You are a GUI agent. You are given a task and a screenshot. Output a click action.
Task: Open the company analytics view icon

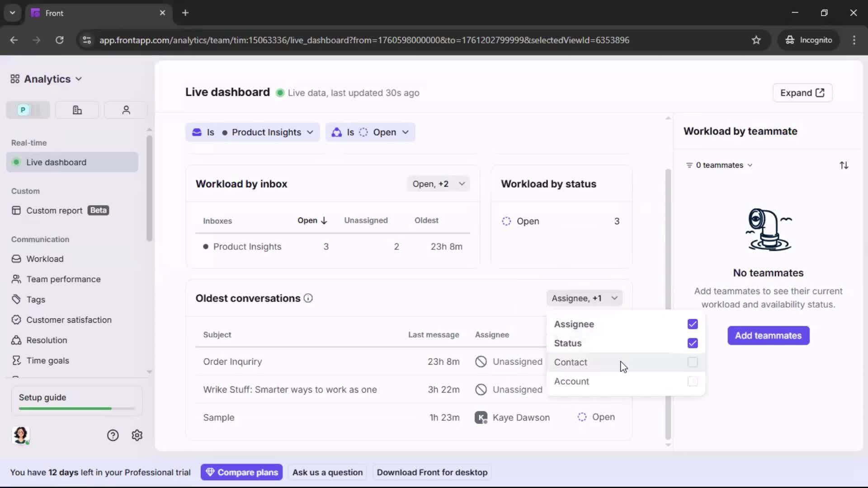click(x=76, y=110)
